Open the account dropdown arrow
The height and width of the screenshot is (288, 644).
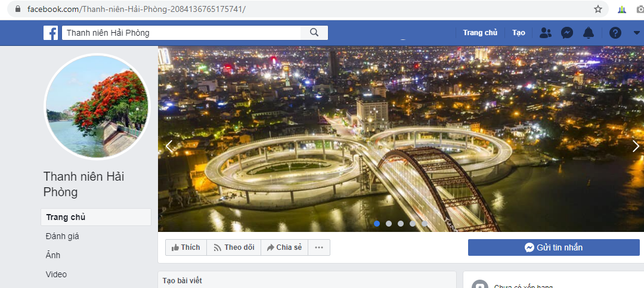click(x=634, y=33)
